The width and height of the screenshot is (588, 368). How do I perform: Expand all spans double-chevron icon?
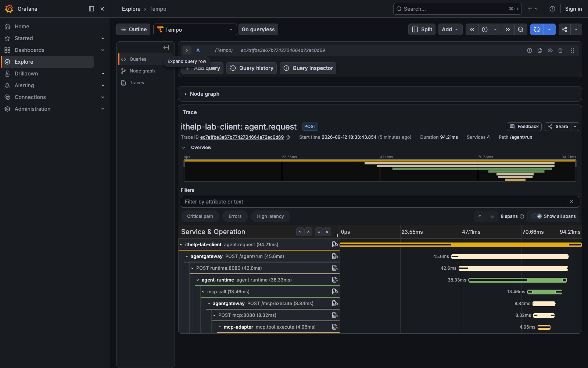coord(319,232)
